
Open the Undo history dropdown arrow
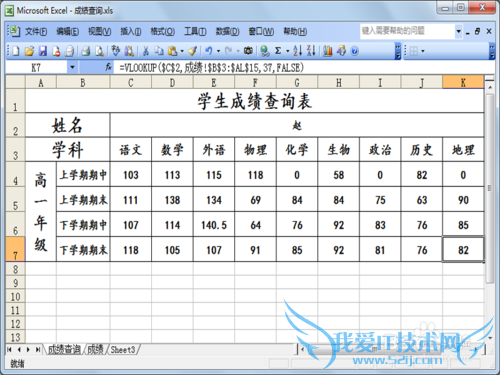[x=218, y=51]
